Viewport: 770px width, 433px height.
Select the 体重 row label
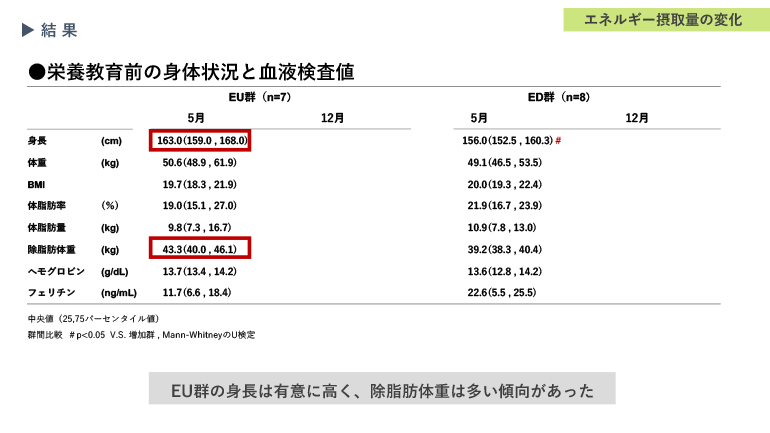click(x=38, y=162)
